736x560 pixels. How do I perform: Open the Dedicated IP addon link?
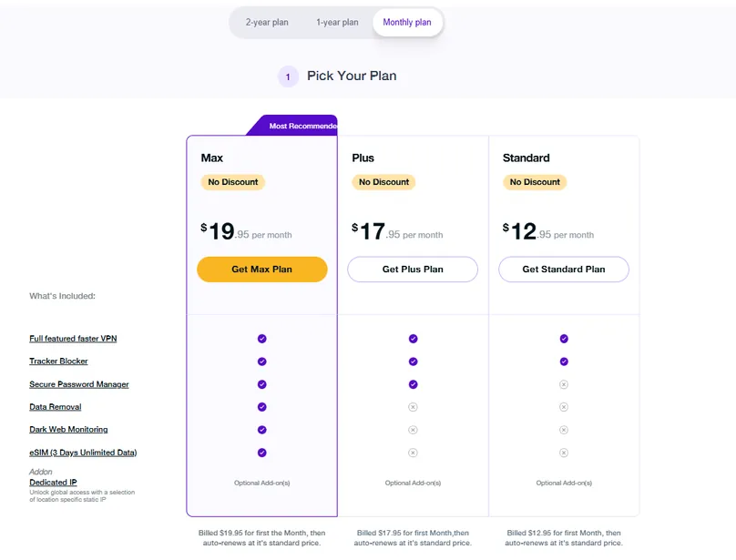click(x=53, y=482)
